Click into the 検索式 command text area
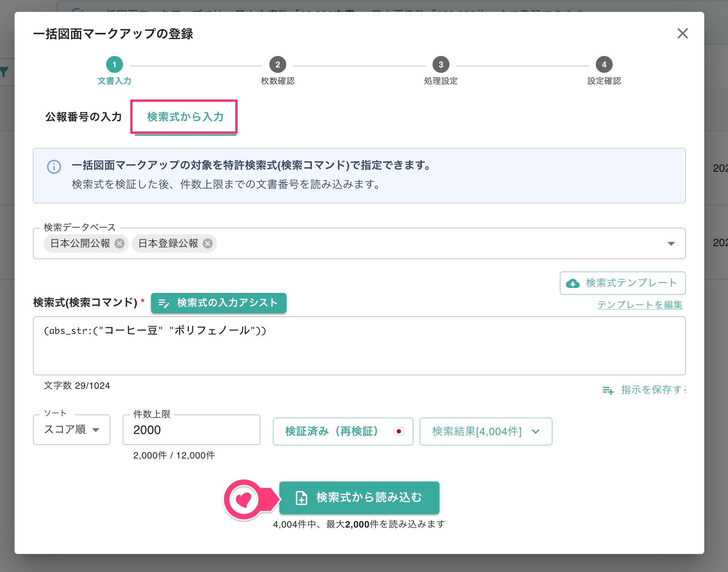This screenshot has width=728, height=572. pyautogui.click(x=359, y=346)
